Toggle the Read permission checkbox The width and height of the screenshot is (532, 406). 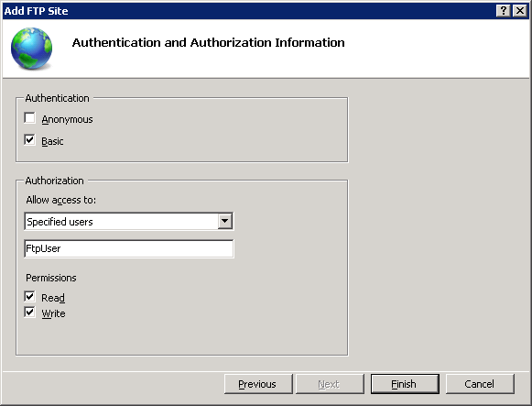(30, 297)
